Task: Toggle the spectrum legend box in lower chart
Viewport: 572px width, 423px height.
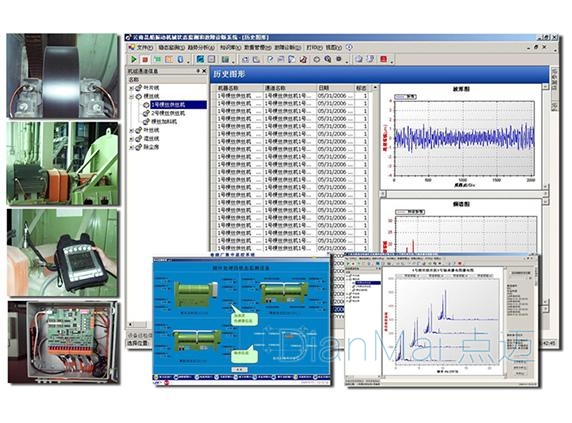Action: [410, 212]
